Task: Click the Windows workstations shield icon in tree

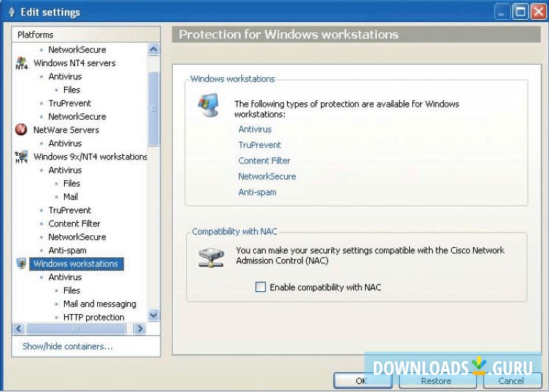Action: coord(21,263)
